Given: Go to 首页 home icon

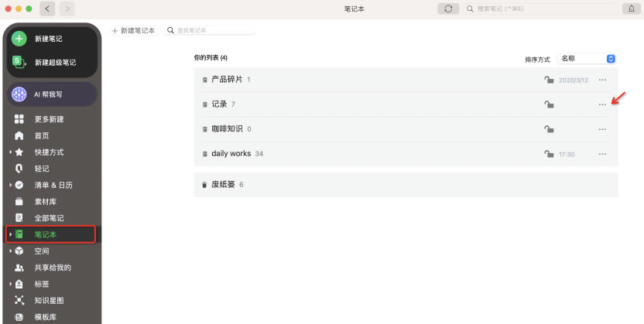Looking at the screenshot, I should [x=19, y=136].
